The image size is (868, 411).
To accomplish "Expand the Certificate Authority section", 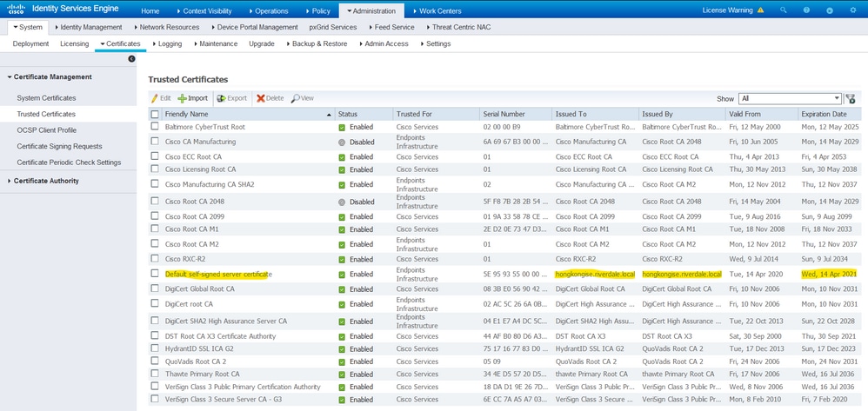I will (43, 181).
